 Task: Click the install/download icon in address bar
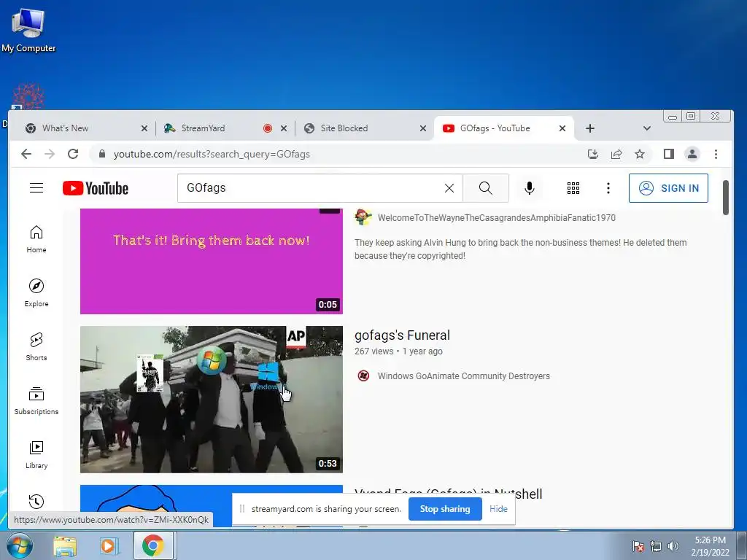(592, 154)
